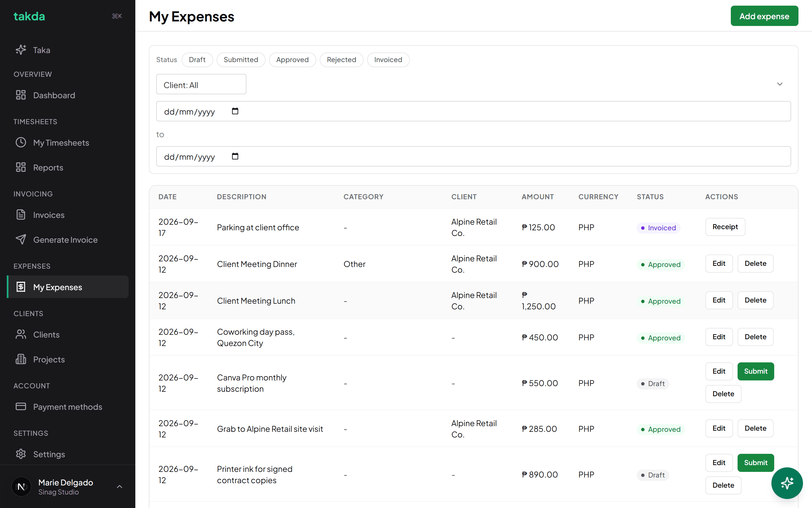Navigate to Settings in the sidebar

(x=67, y=454)
